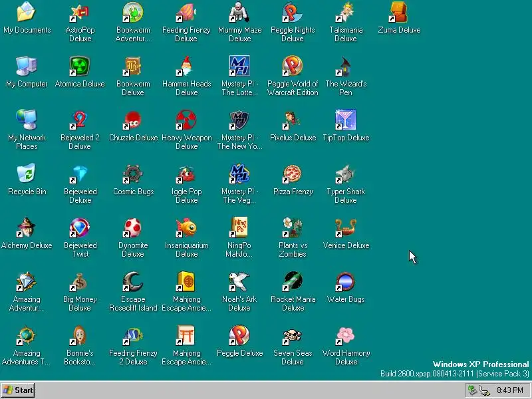Click the Water Bugs icon
Image resolution: width=532 pixels, height=399 pixels.
coord(346,281)
